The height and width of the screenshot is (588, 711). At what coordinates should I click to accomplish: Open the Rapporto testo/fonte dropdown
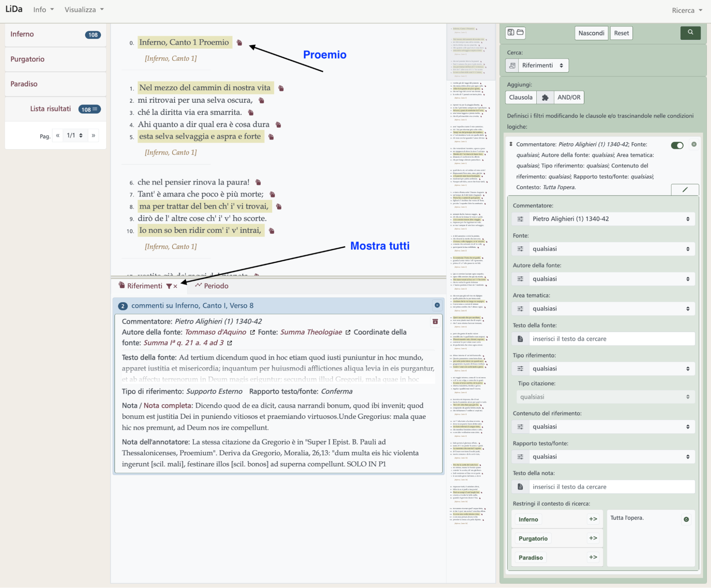click(611, 457)
